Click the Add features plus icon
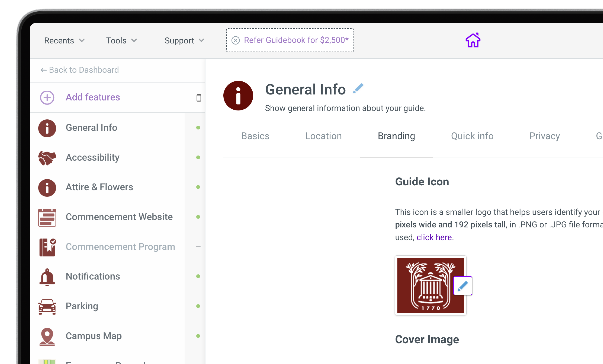Image resolution: width=603 pixels, height=364 pixels. (47, 97)
